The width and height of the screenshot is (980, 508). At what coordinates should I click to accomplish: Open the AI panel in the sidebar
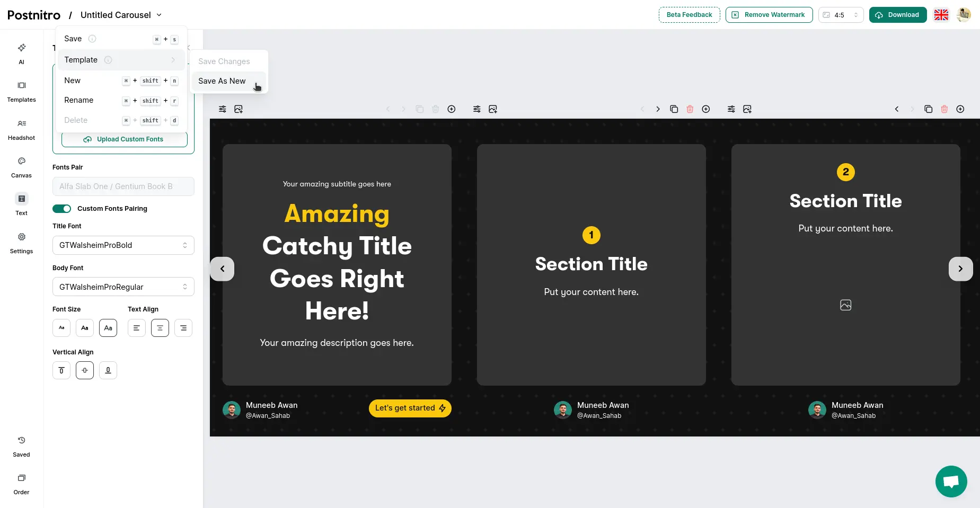click(21, 54)
